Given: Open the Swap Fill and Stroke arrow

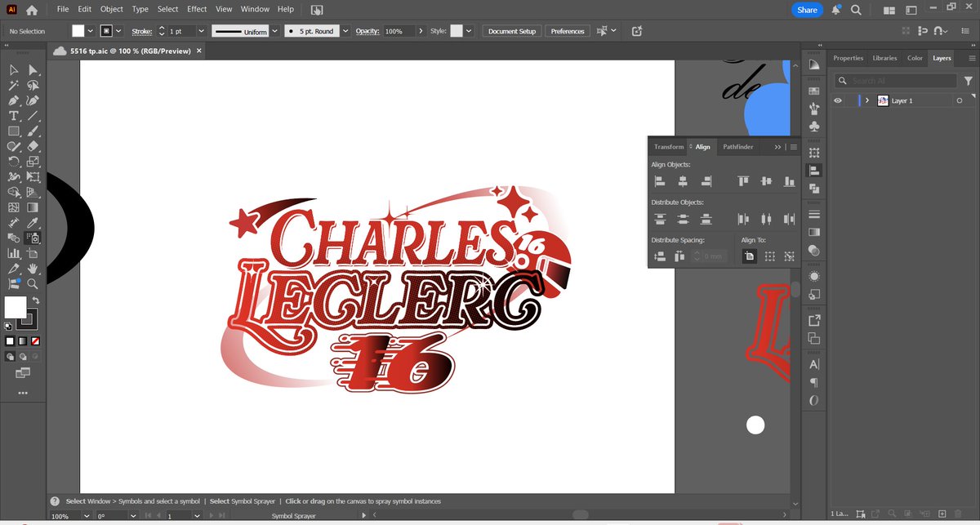Looking at the screenshot, I should pyautogui.click(x=36, y=301).
